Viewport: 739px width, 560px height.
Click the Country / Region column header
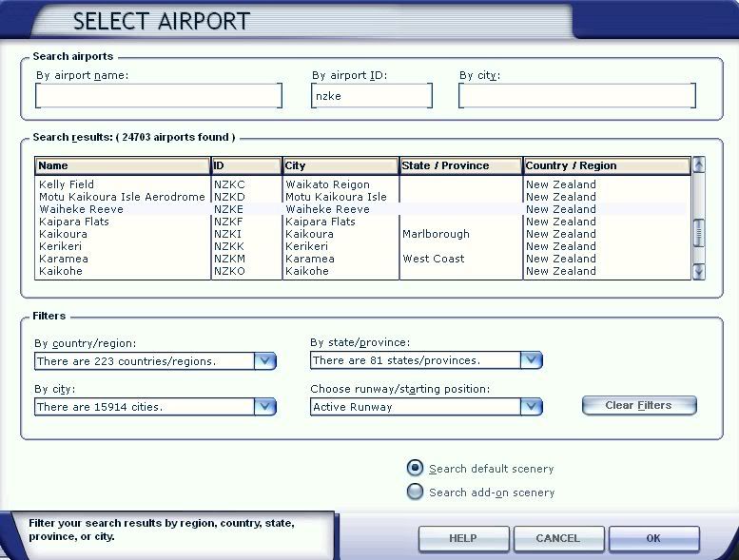click(606, 165)
